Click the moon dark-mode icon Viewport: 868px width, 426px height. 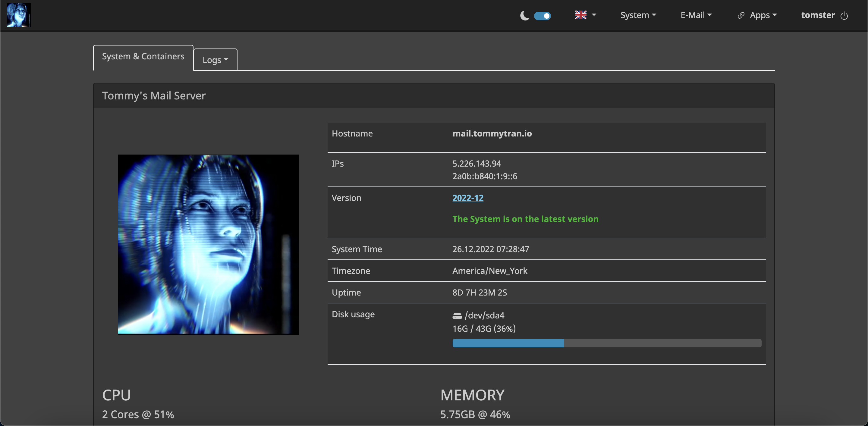(x=524, y=15)
